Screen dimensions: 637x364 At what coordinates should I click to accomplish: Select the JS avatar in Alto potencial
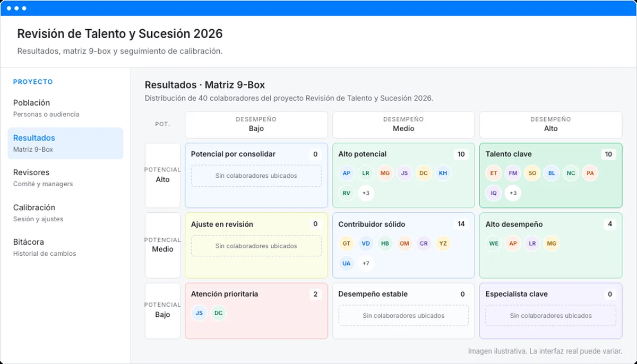(404, 173)
